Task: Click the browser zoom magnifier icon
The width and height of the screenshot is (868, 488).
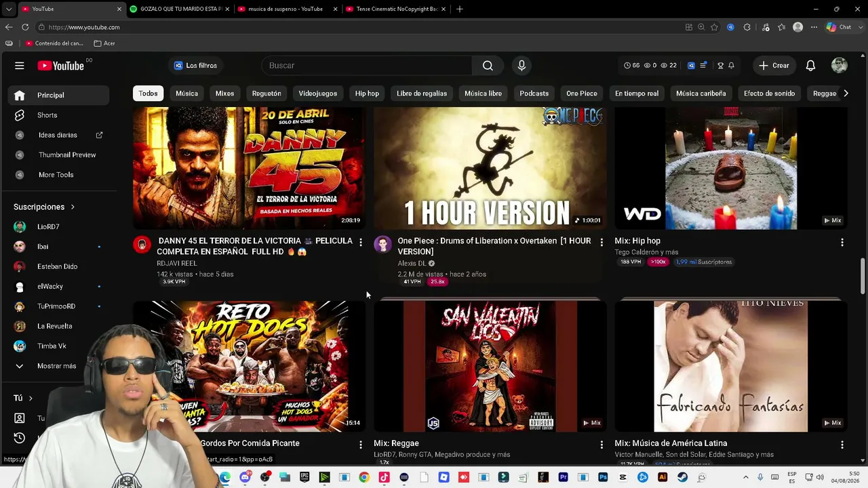Action: coord(701,27)
